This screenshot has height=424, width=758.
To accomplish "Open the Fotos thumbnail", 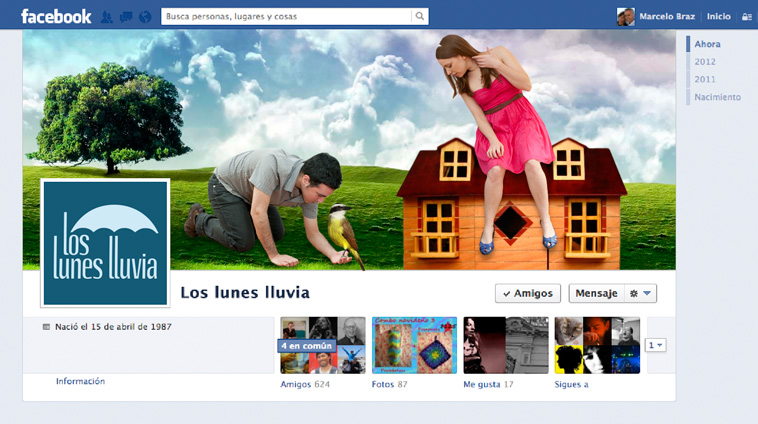I will point(414,345).
